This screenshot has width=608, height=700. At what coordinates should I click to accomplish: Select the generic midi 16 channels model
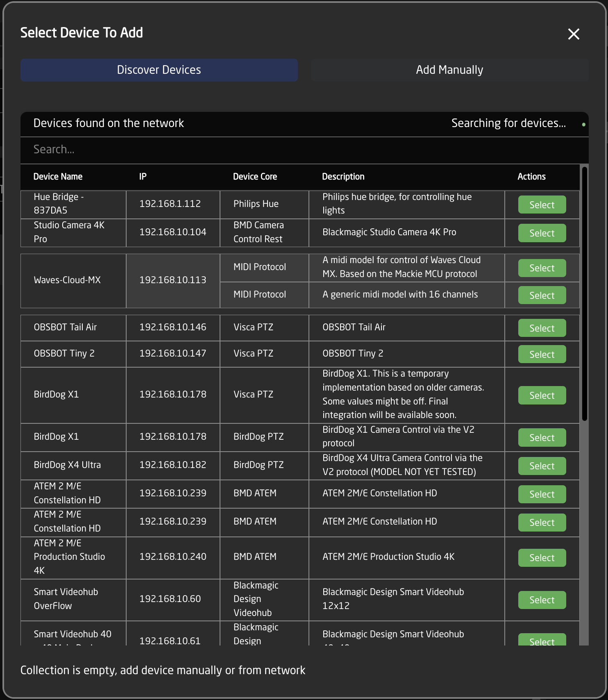tap(542, 295)
